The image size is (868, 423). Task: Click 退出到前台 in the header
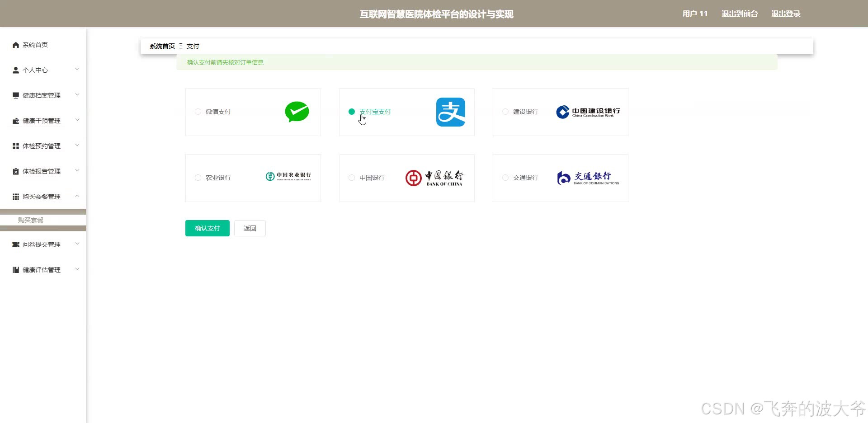tap(740, 14)
